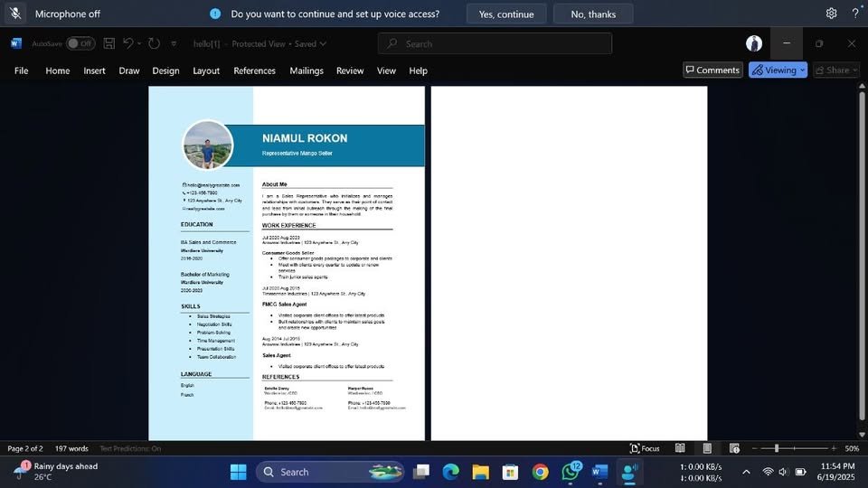Viewport: 868px width, 488px height.
Task: Open voice access settings gear
Action: pos(831,14)
